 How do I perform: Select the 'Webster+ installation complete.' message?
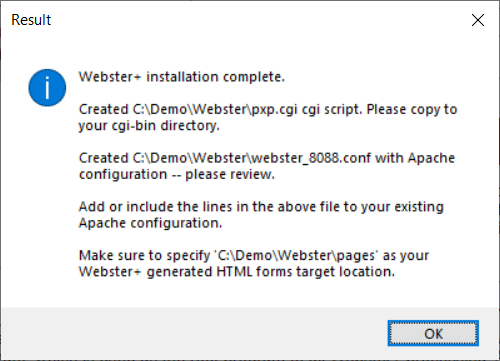(182, 77)
